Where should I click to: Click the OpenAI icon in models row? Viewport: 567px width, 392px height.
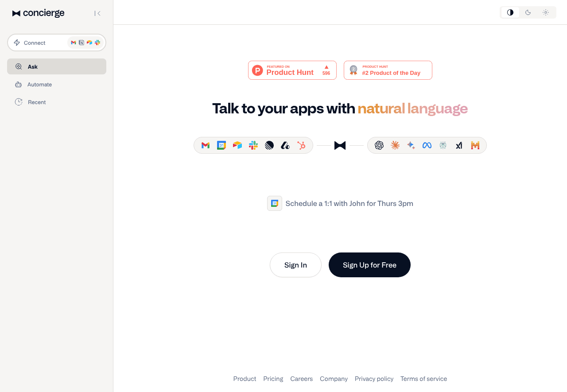tap(379, 145)
